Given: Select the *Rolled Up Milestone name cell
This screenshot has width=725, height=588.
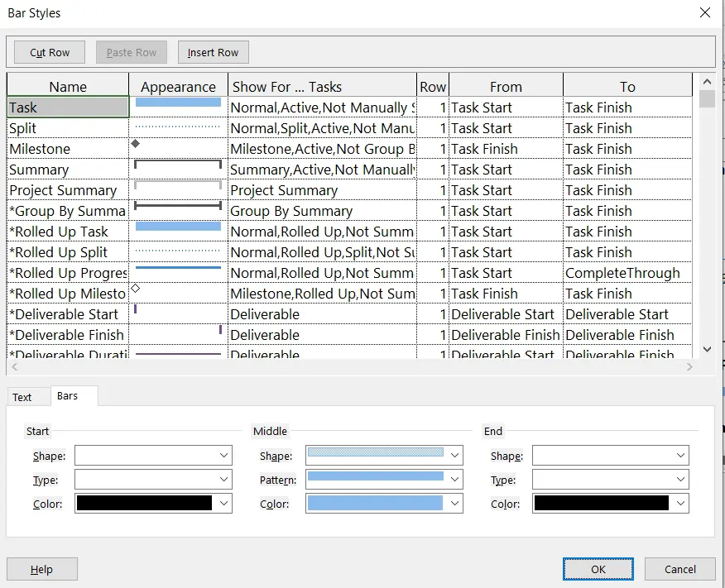Looking at the screenshot, I should point(68,294).
